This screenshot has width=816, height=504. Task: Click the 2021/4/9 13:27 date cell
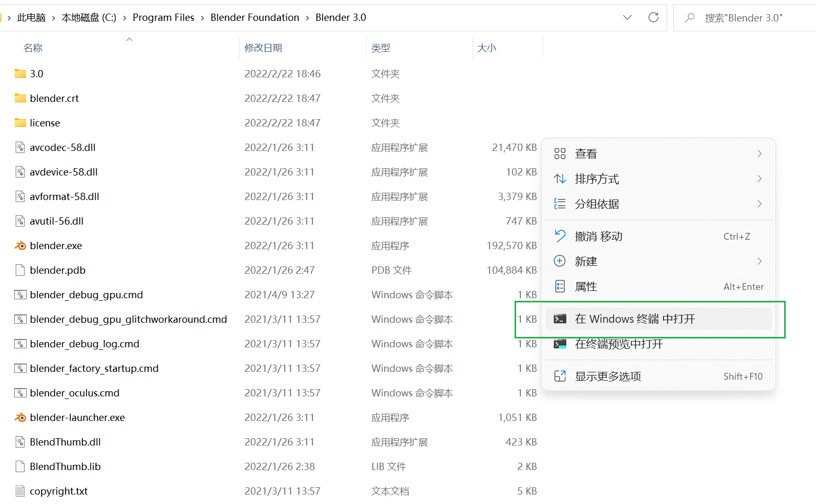click(279, 295)
